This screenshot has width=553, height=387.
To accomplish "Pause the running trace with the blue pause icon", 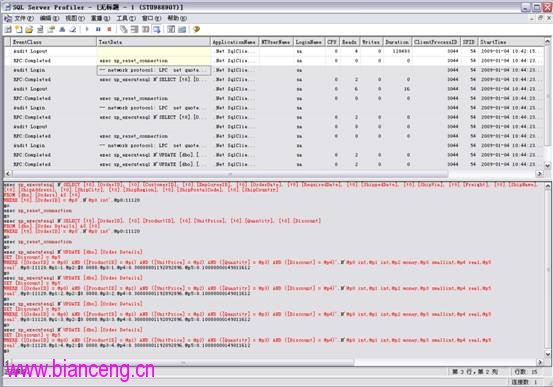I will (x=98, y=29).
